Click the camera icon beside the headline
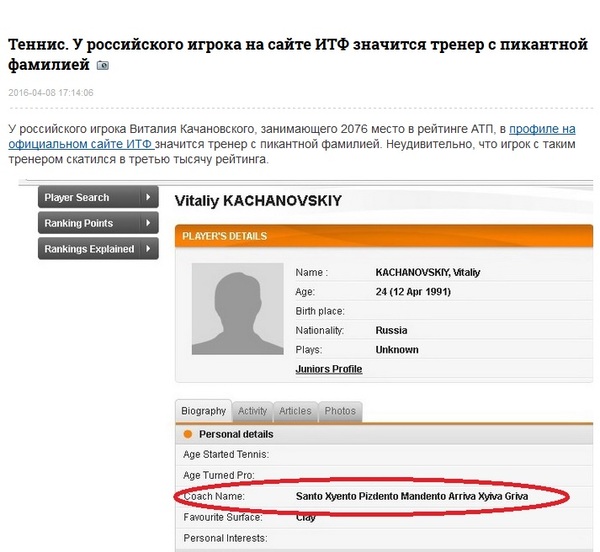Screen dimensions: 600x552 coord(102,65)
